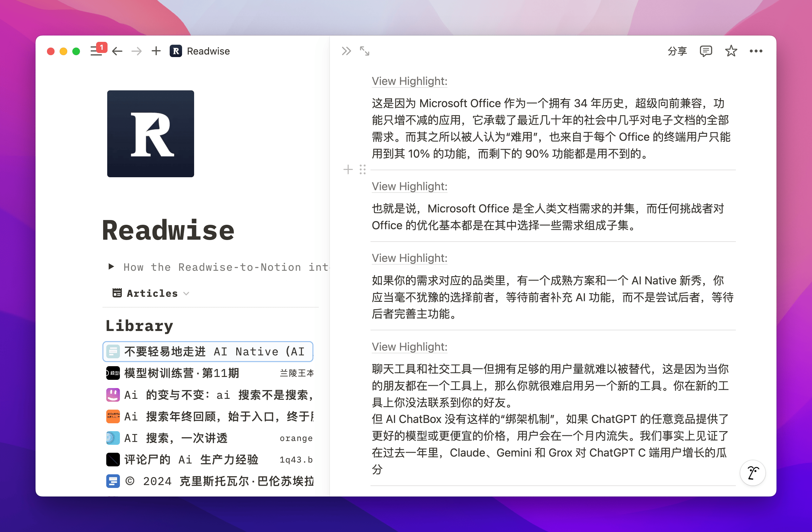Screen dimensions: 812x532
Task: Click the Readwise page title
Action: (168, 230)
